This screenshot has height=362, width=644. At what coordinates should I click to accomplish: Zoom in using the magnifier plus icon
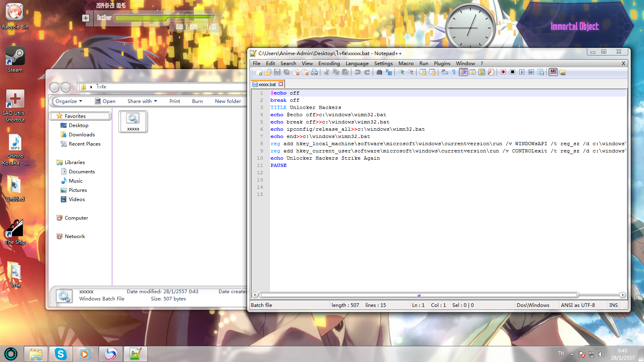click(401, 72)
